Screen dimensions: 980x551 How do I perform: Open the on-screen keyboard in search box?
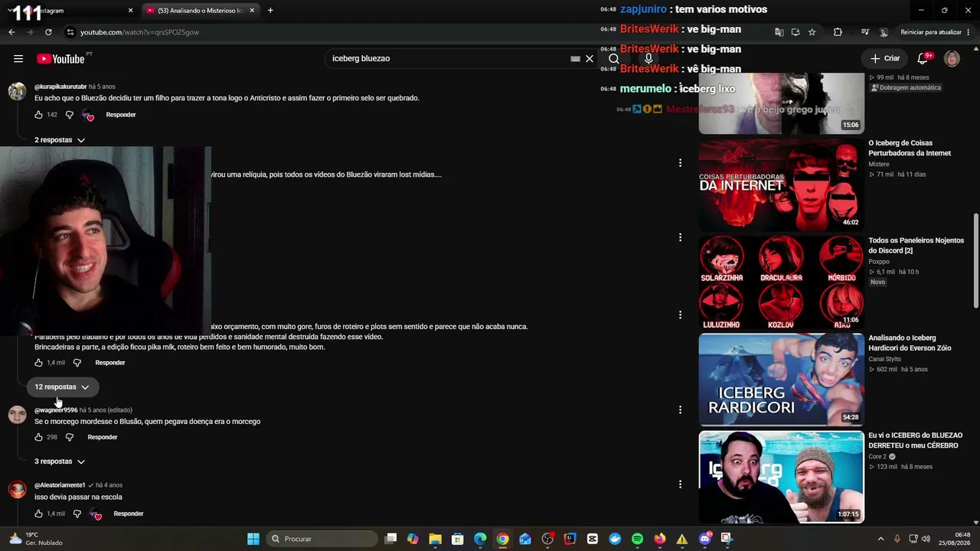[x=575, y=59]
